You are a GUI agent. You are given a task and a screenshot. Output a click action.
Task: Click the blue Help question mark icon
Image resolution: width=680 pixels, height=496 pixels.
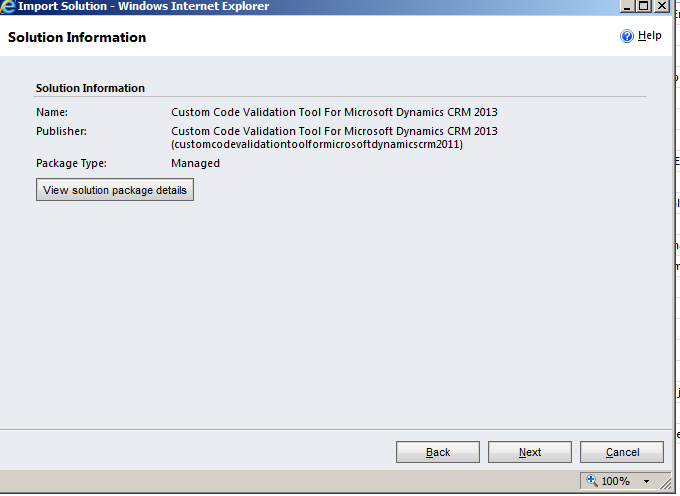pyautogui.click(x=627, y=36)
